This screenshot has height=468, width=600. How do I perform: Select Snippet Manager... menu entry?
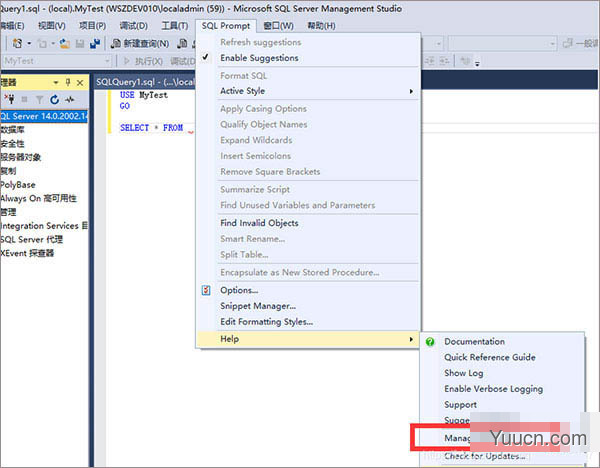pyautogui.click(x=258, y=306)
